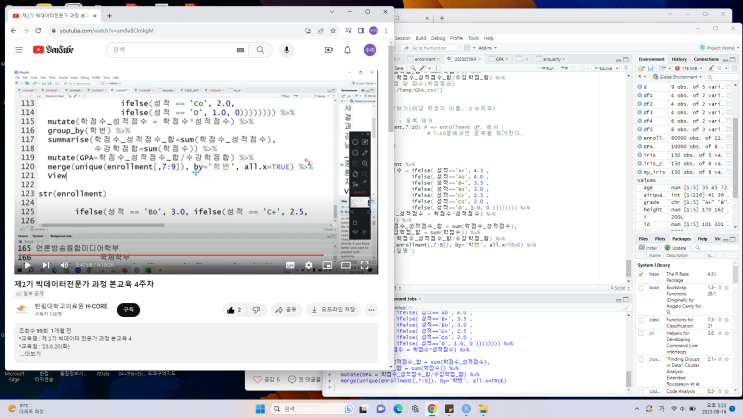Open the Debug menu in RStudio
The width and height of the screenshot is (743, 418).
(438, 38)
